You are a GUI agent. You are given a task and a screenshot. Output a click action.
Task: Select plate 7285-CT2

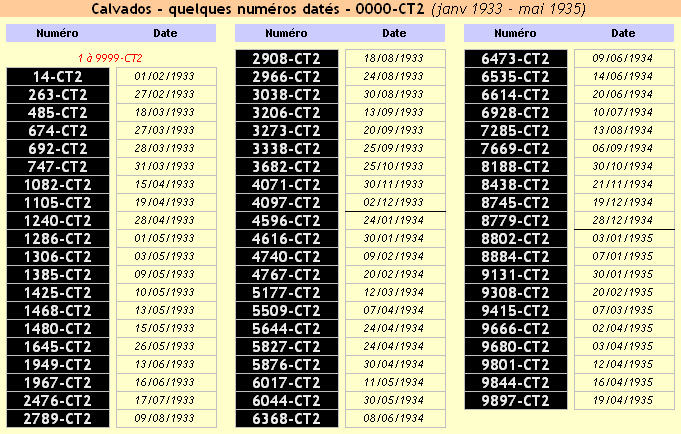click(516, 131)
